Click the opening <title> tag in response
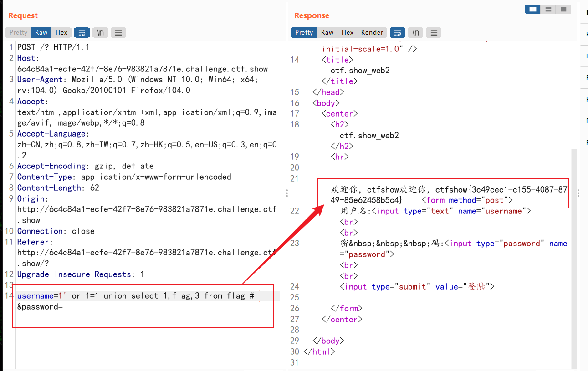The width and height of the screenshot is (588, 371). pyautogui.click(x=337, y=60)
